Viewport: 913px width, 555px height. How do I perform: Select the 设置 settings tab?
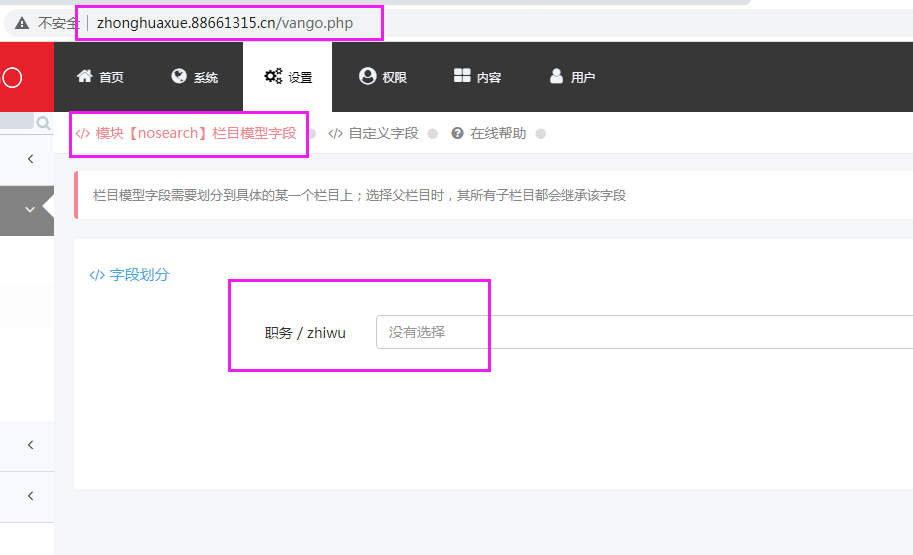point(288,77)
